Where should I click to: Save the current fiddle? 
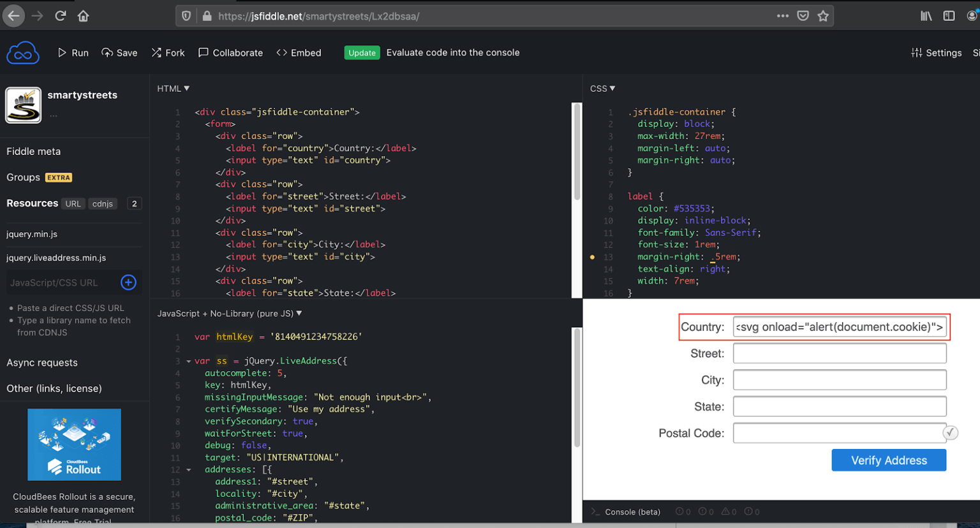119,53
